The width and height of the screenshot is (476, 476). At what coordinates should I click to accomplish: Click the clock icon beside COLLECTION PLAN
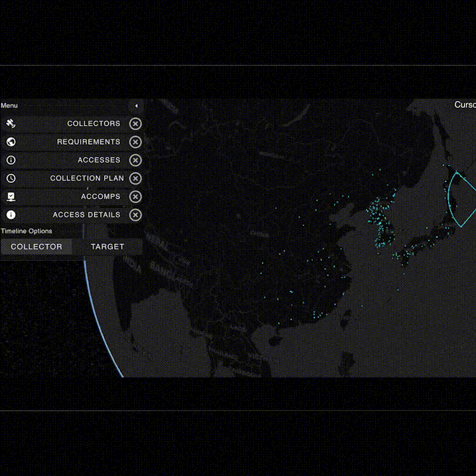pos(11,178)
